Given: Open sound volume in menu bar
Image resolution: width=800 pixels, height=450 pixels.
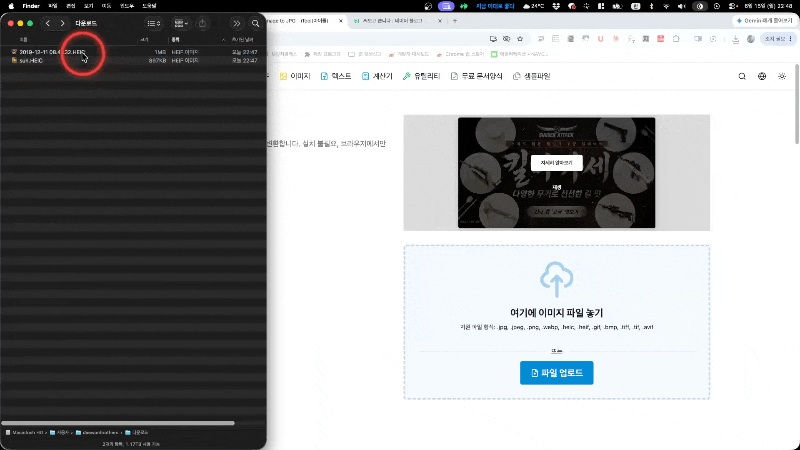Looking at the screenshot, I should [x=682, y=6].
